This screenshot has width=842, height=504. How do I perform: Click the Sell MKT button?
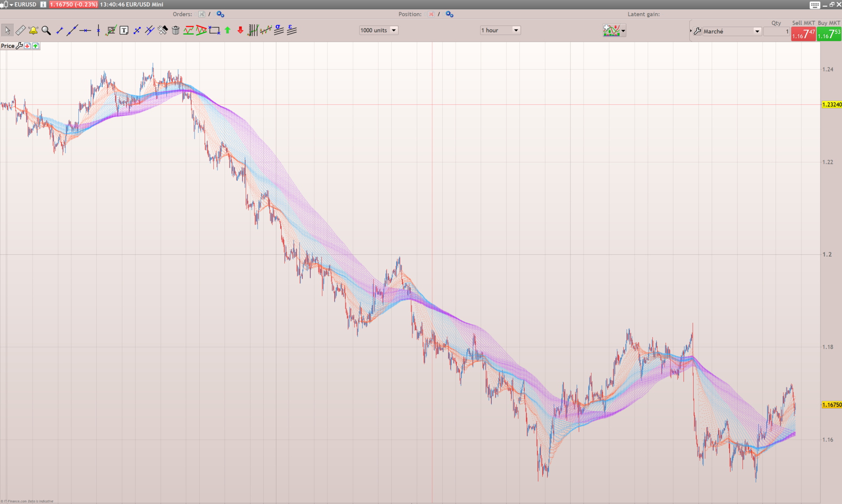coord(803,34)
